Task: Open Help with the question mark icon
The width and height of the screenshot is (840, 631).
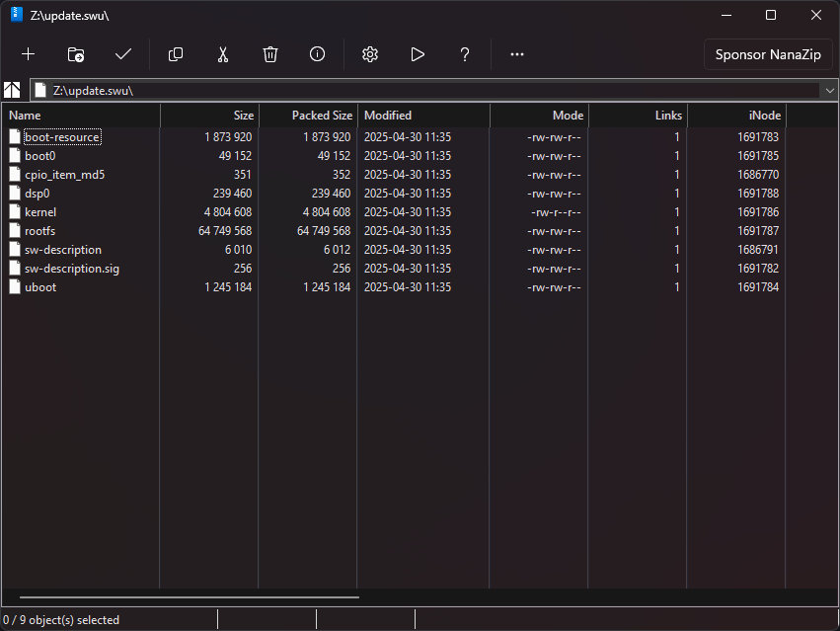Action: click(465, 54)
